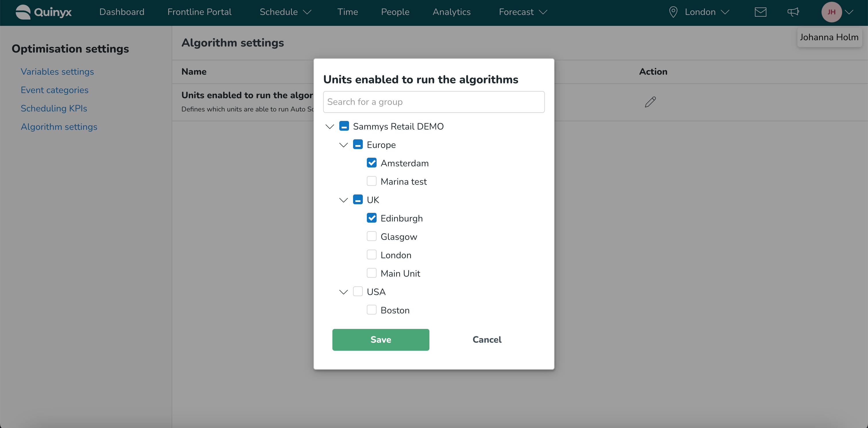Viewport: 868px width, 428px height.
Task: Click the Edinburgh label in the tree
Action: [x=401, y=219]
